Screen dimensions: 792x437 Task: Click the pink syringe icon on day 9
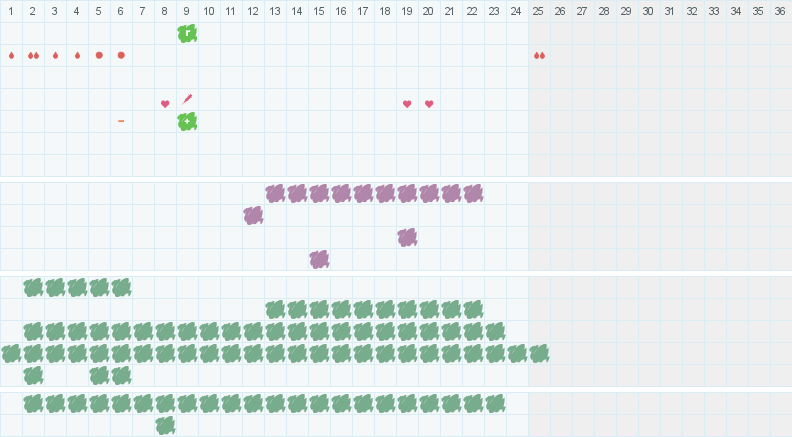187,99
